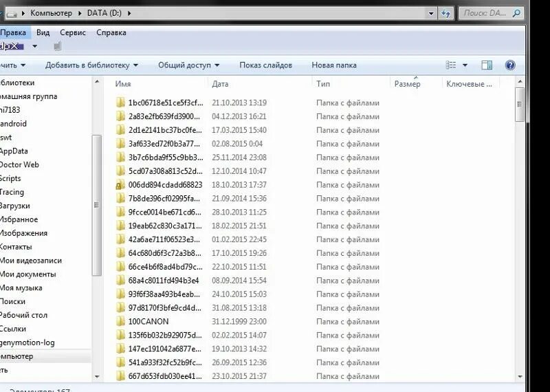The width and height of the screenshot is (550, 392).
Task: Click the drive icon in address bar
Action: [x=12, y=14]
